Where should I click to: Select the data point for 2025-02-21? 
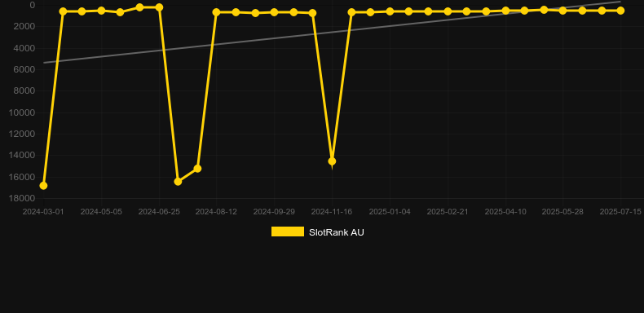[448, 11]
